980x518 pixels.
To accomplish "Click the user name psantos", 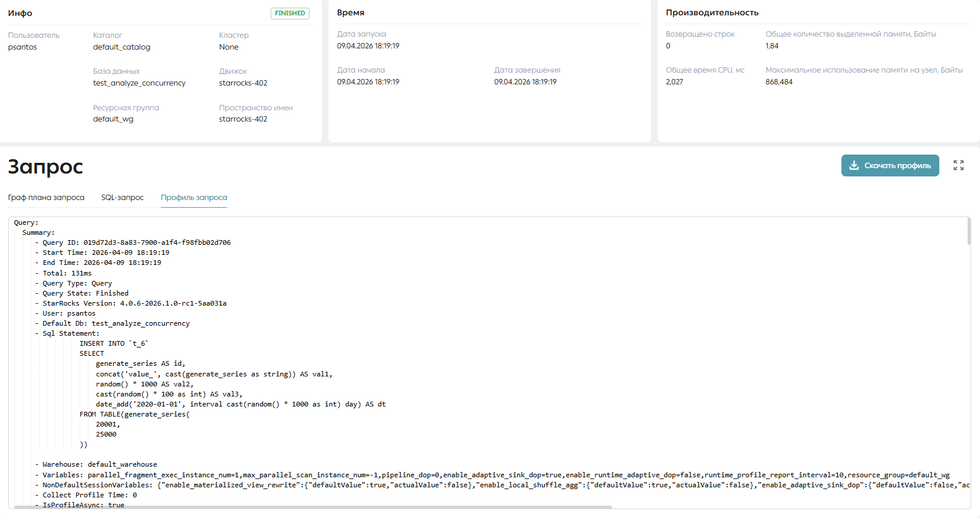I will pos(22,47).
